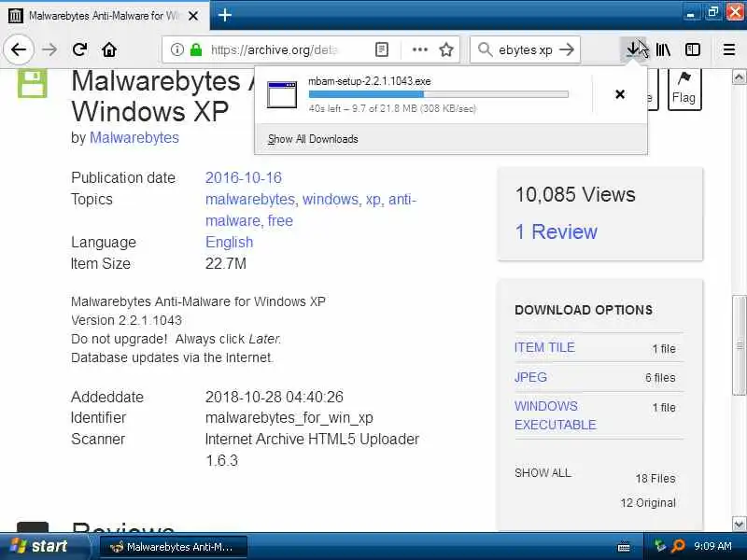Open the Windows start menu
This screenshot has height=560, width=747.
(x=44, y=546)
